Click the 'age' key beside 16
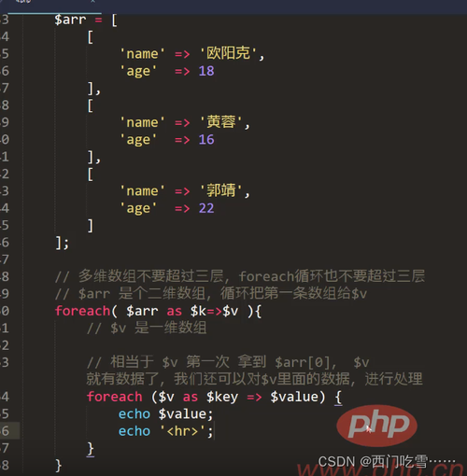This screenshot has width=467, height=476. pos(138,140)
